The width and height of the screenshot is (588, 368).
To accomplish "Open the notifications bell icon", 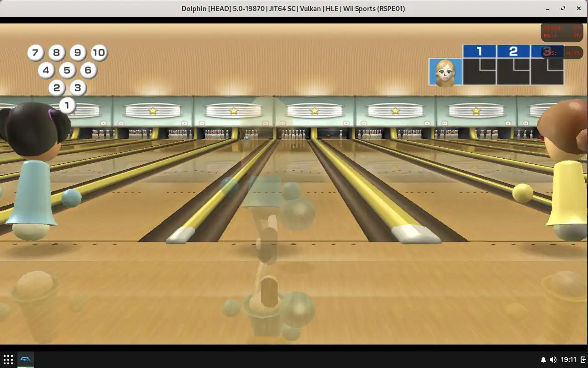I will click(543, 360).
